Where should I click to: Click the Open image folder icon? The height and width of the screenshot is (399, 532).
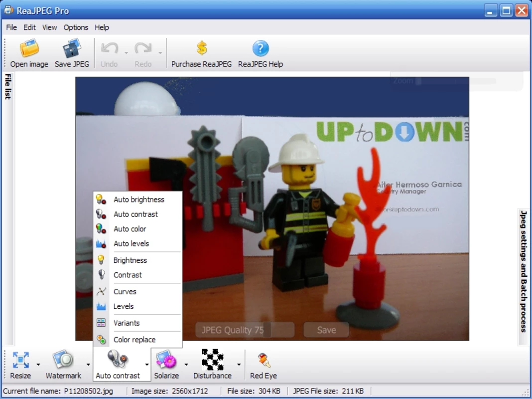[x=29, y=48]
